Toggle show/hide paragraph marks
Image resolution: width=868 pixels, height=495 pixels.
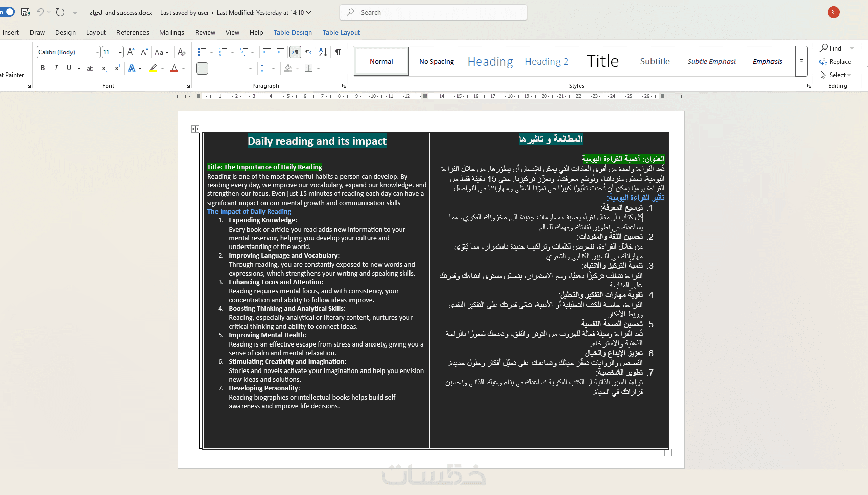tap(338, 52)
